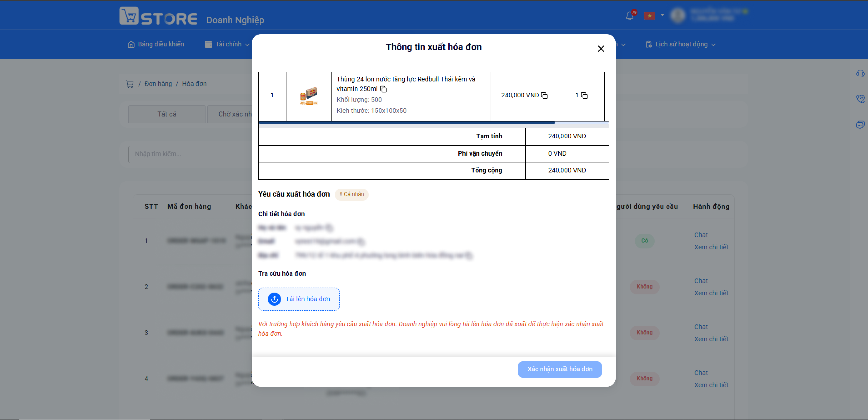
Task: Open Chat for order row 1
Action: coord(701,235)
